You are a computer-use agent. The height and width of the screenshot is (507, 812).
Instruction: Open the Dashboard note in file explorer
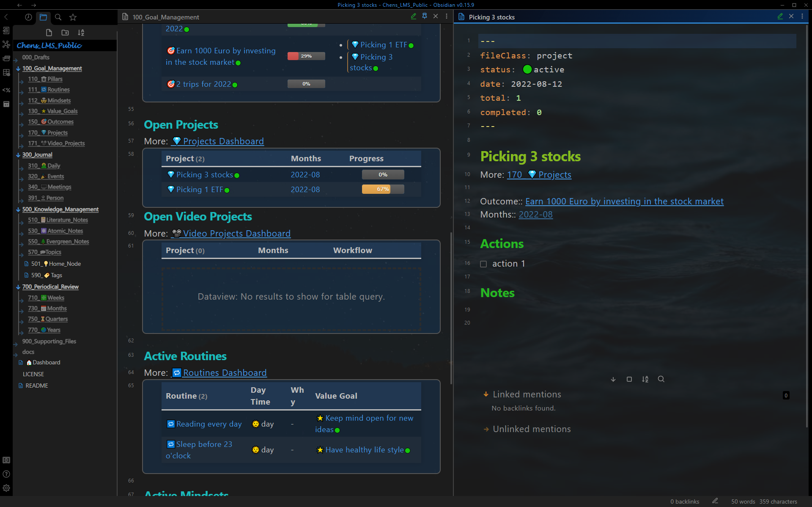pos(43,363)
